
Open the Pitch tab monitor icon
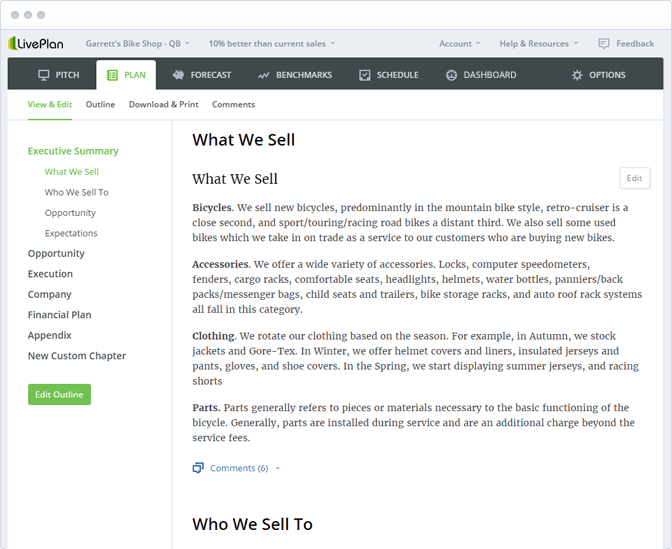[x=44, y=75]
